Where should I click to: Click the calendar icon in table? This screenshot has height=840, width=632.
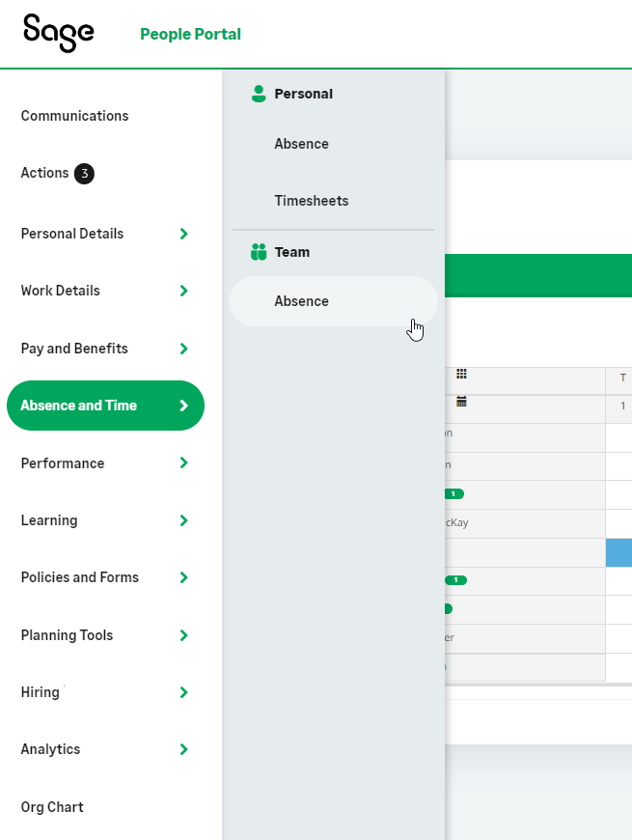click(461, 402)
